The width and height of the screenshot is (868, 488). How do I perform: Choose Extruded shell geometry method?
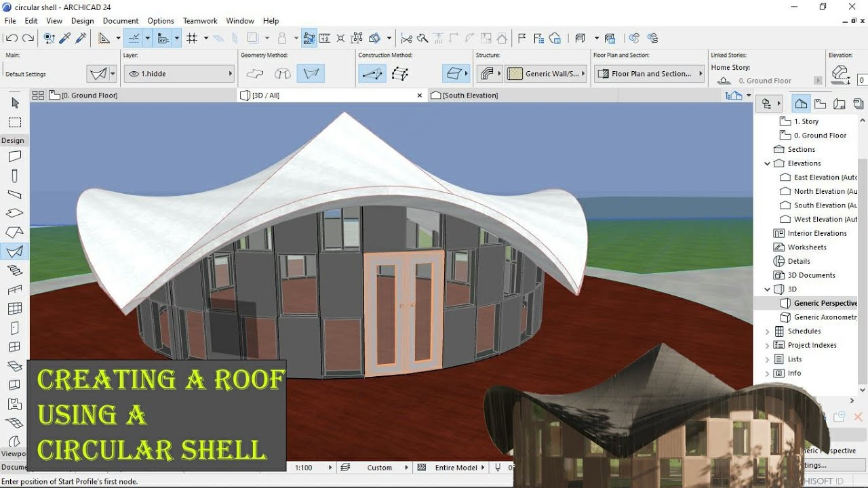coord(255,74)
